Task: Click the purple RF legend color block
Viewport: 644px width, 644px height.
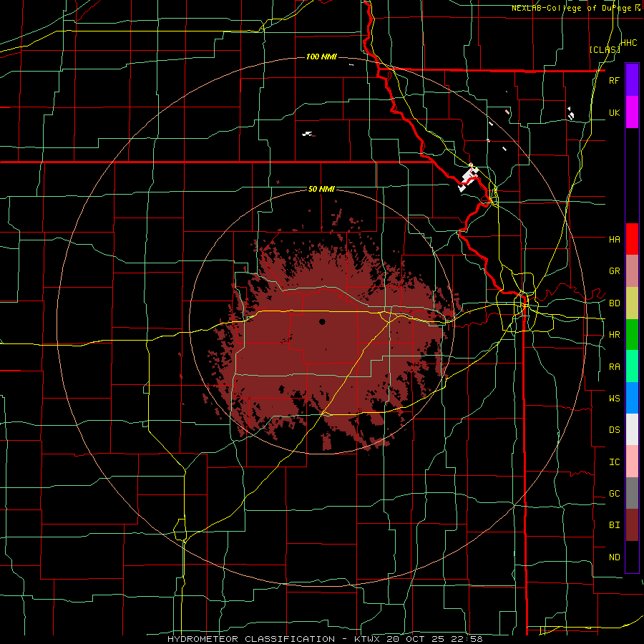Action: (632, 80)
